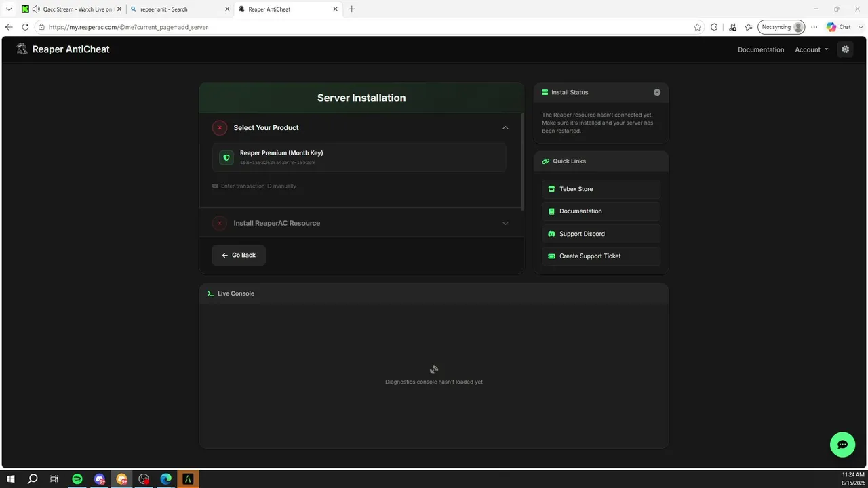Open a new browser tab
This screenshot has height=488, width=868.
click(351, 9)
